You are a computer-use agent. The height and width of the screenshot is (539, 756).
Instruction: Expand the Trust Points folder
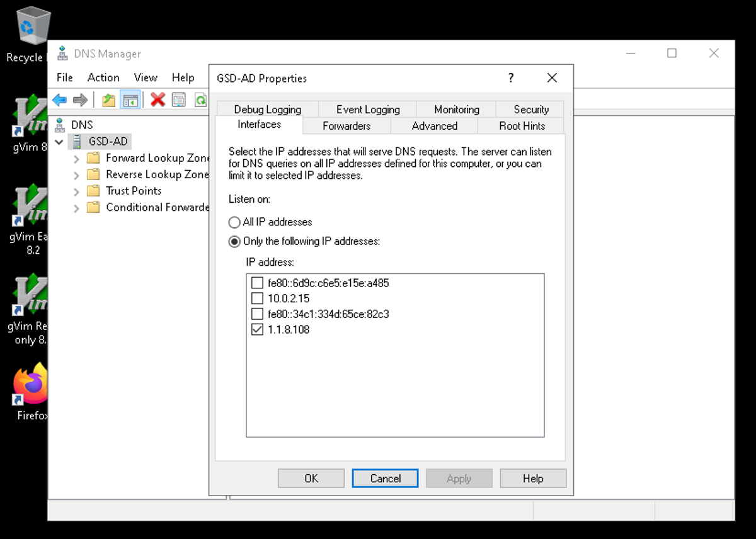[x=76, y=191]
